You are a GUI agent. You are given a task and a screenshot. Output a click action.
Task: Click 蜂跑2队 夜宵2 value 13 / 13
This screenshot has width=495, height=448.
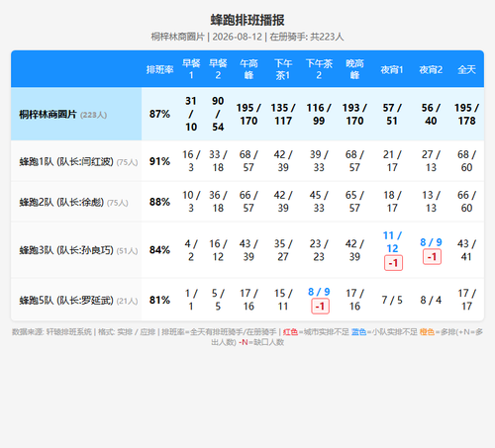coord(431,202)
